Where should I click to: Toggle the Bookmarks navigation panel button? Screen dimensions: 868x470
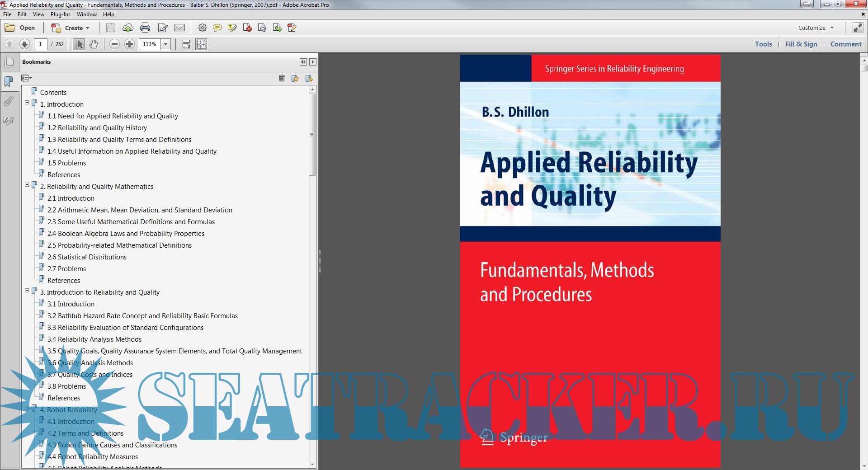coord(9,82)
